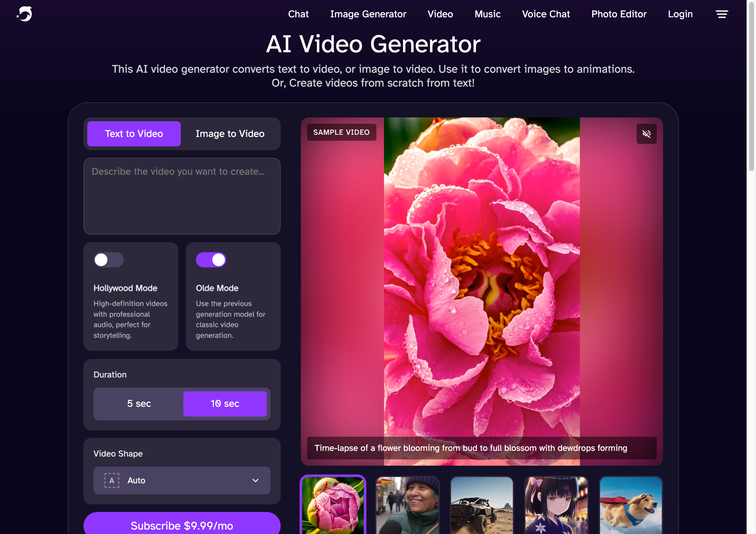Click the site logo in the top left
The width and height of the screenshot is (756, 534).
tap(24, 14)
